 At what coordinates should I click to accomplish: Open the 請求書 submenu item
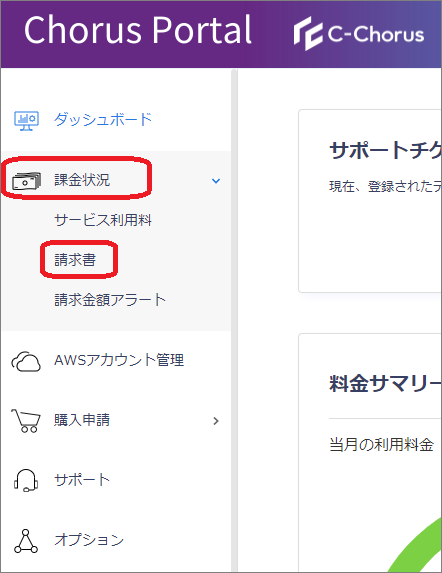75,259
